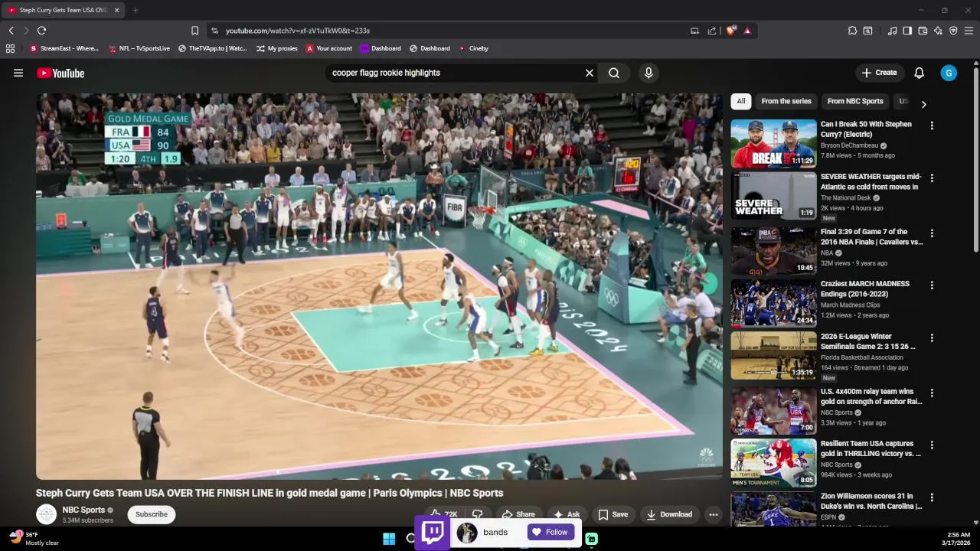Open the NBC Sports channel avatar

pos(47,514)
